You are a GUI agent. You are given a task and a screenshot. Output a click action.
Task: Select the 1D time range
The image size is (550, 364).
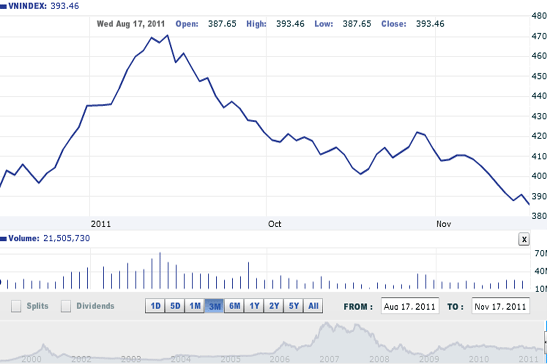[155, 306]
